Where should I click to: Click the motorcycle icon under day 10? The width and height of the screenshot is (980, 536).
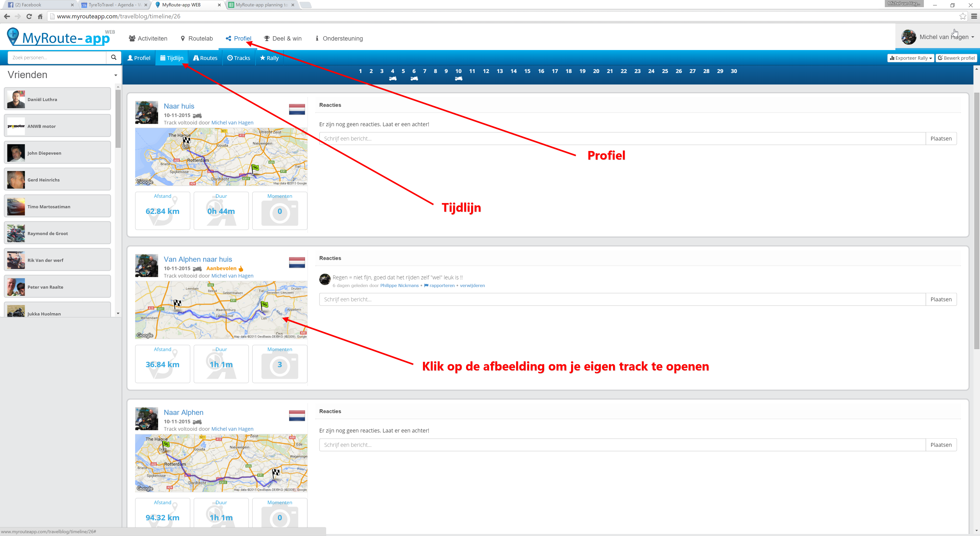[459, 79]
